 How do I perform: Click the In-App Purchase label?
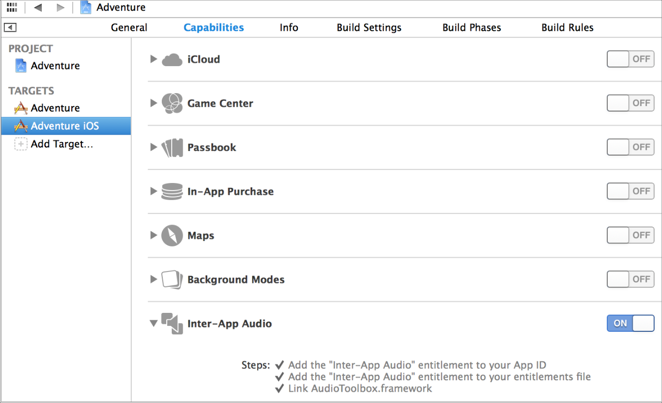231,192
